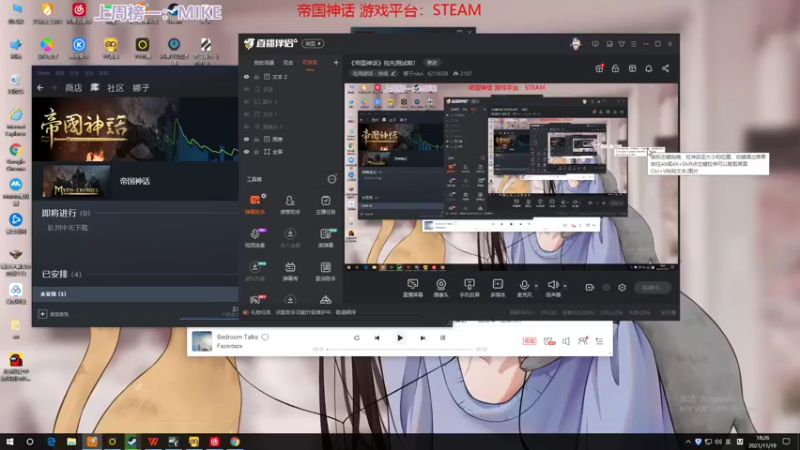Image resolution: width=800 pixels, height=450 pixels.
Task: Open the hamburger menu in streaming app title bar
Action: coord(634,44)
